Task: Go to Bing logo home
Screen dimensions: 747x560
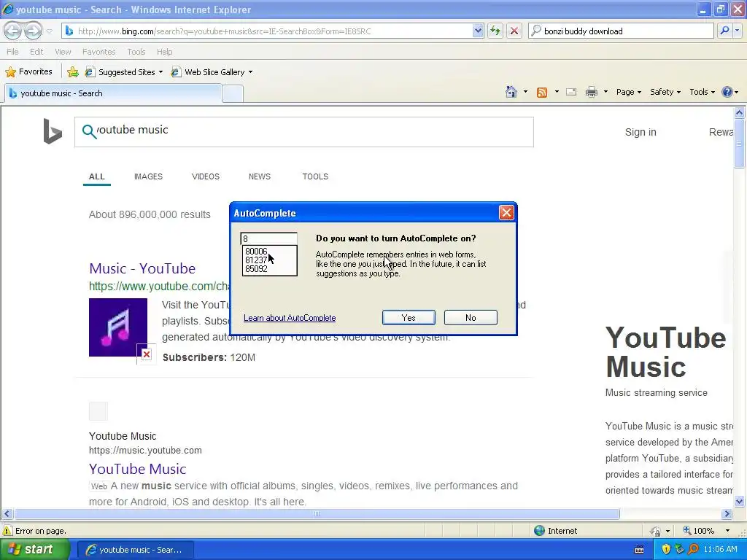Action: pyautogui.click(x=53, y=131)
